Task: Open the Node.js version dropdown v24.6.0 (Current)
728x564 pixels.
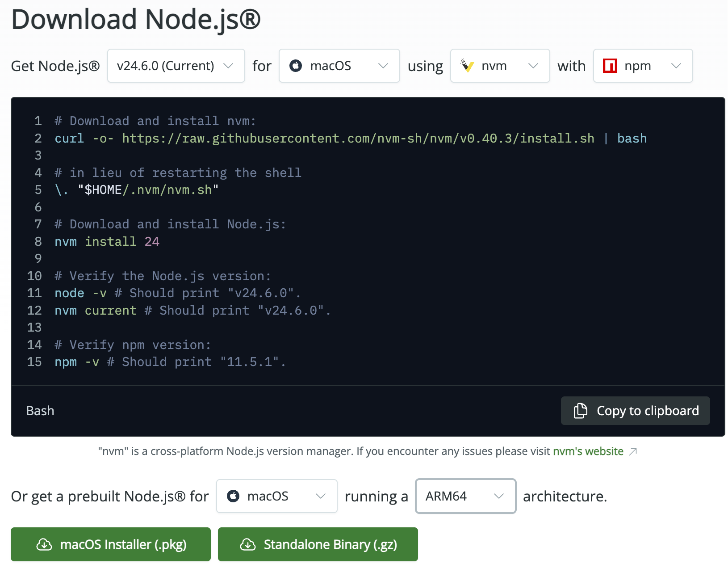Action: coord(176,66)
